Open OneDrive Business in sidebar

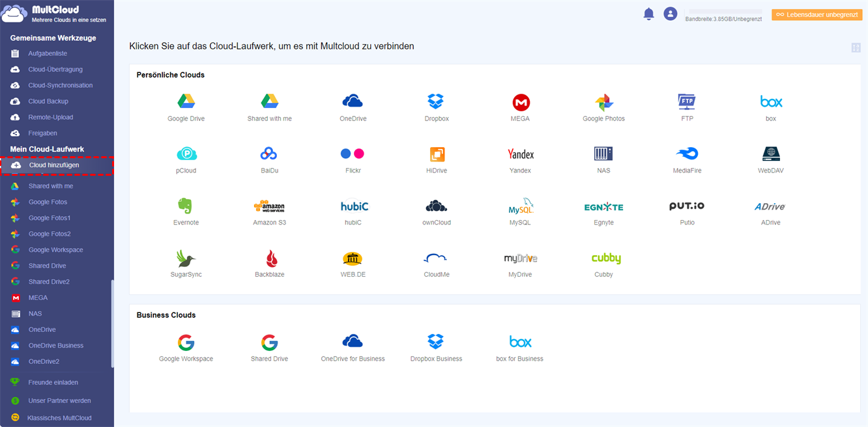(57, 346)
